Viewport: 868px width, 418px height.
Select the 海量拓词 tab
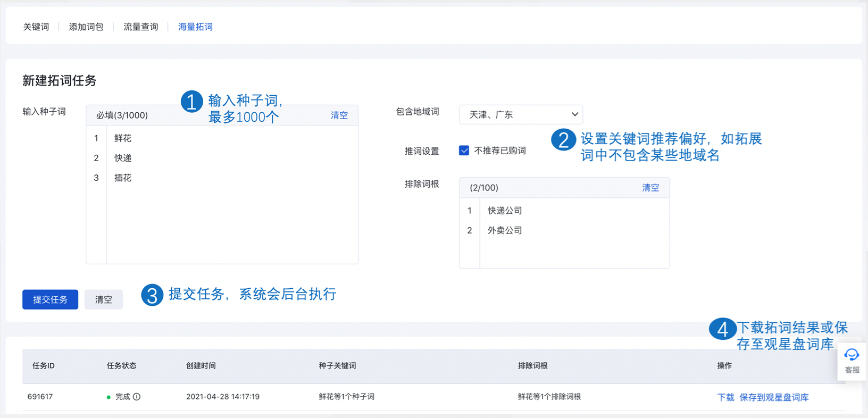(195, 27)
